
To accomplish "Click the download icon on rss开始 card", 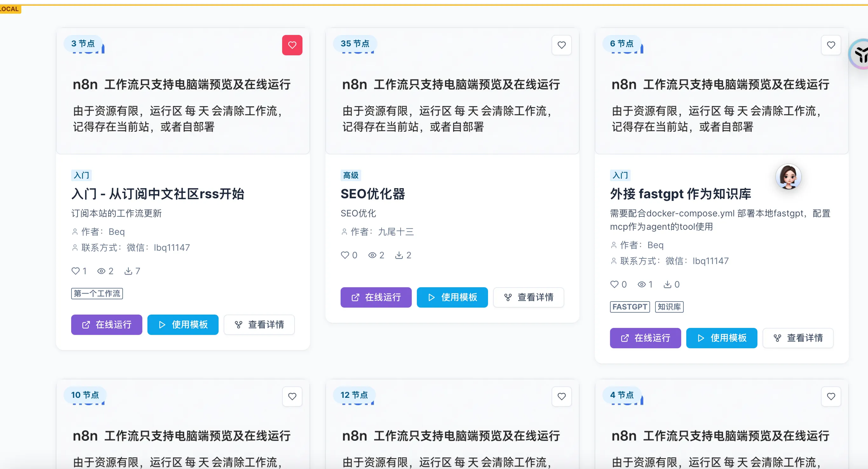I will pyautogui.click(x=128, y=271).
